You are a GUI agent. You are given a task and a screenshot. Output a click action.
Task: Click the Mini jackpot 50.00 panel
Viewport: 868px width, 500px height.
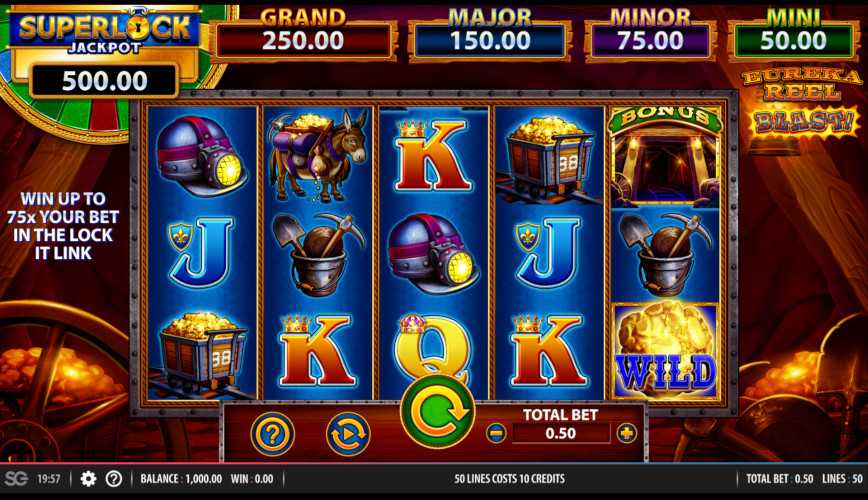[793, 40]
